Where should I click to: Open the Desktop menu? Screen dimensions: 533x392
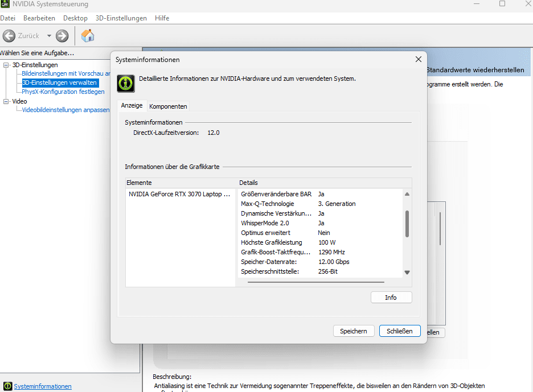[75, 18]
